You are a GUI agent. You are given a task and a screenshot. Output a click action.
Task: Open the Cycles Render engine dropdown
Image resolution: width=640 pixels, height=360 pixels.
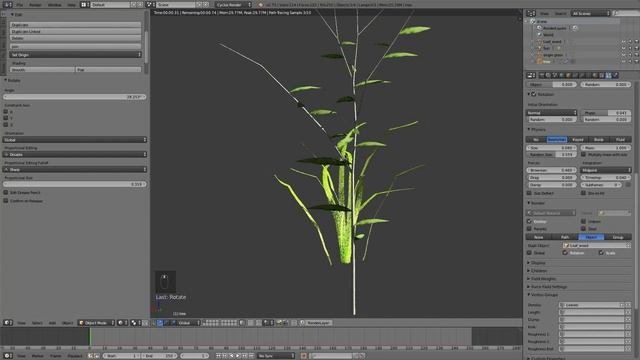point(233,4)
